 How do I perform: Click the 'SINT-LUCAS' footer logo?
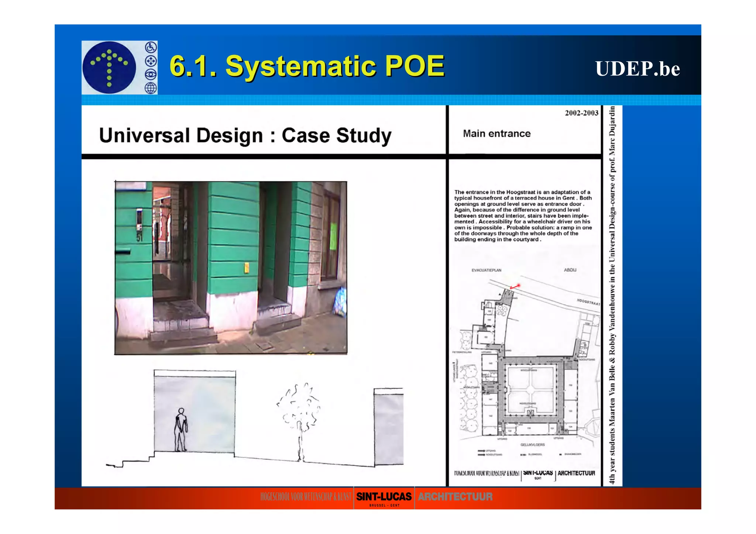click(x=384, y=497)
